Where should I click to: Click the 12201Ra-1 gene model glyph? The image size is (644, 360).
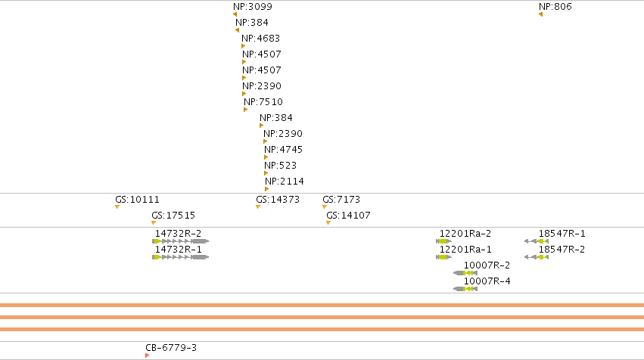[x=443, y=257]
